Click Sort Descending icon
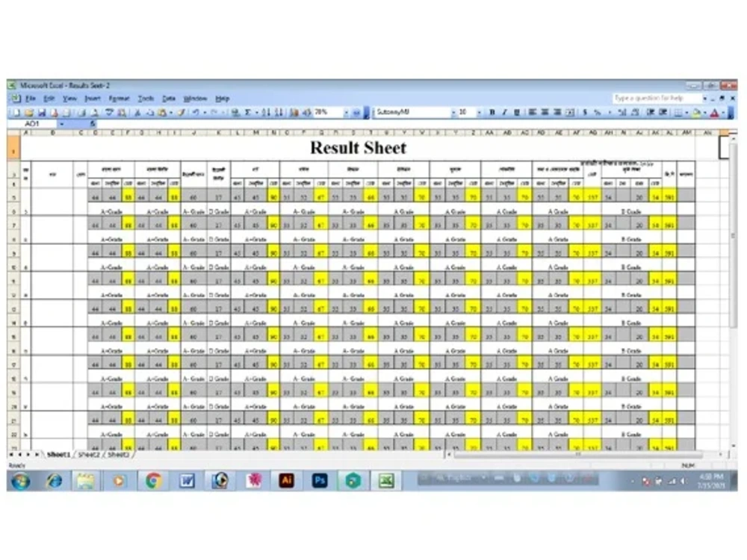Viewport: 747px width, 560px height. (x=279, y=113)
